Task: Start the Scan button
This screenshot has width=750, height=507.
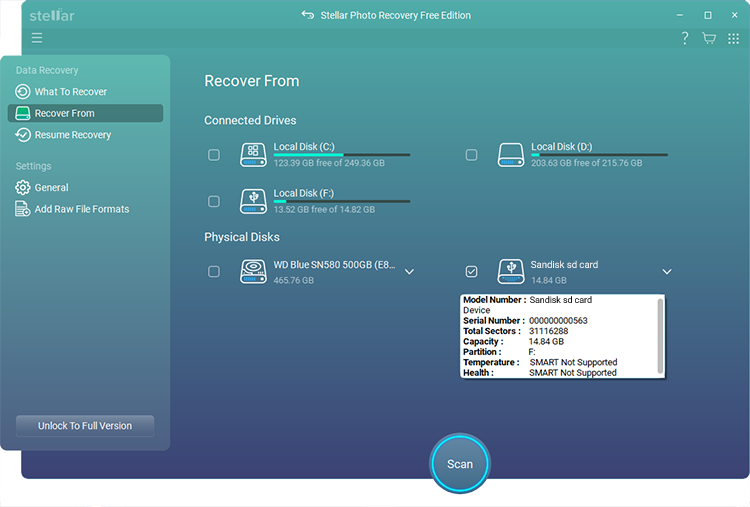Action: pos(460,464)
